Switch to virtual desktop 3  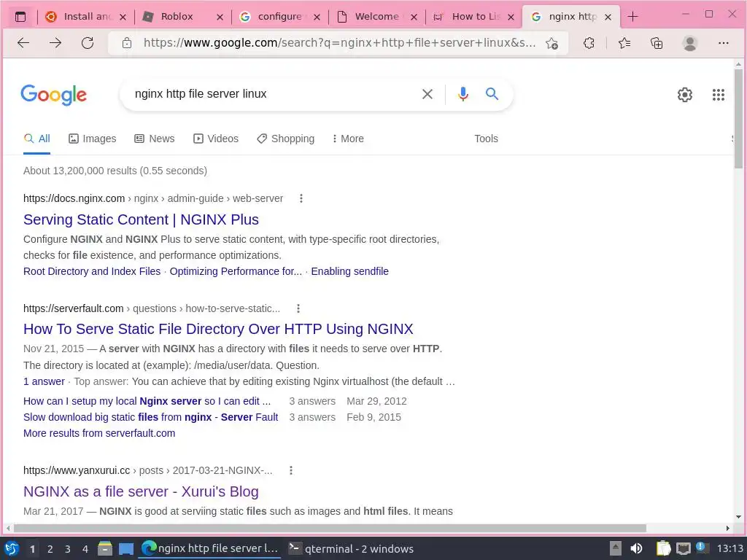[x=68, y=549]
